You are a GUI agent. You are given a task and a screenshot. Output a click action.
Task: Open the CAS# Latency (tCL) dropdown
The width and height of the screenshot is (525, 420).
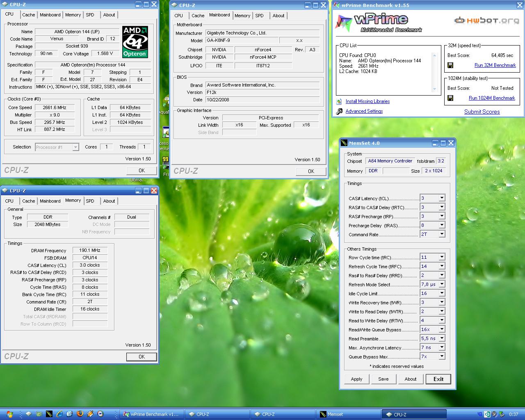click(442, 198)
